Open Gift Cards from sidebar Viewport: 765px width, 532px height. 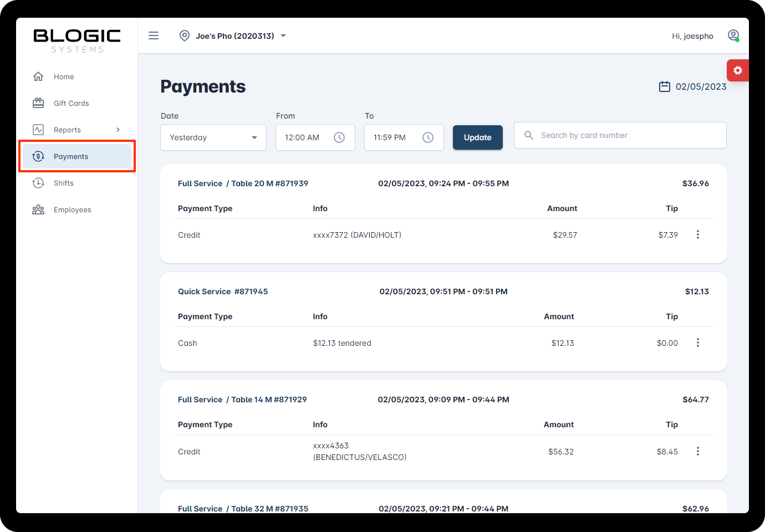point(71,103)
